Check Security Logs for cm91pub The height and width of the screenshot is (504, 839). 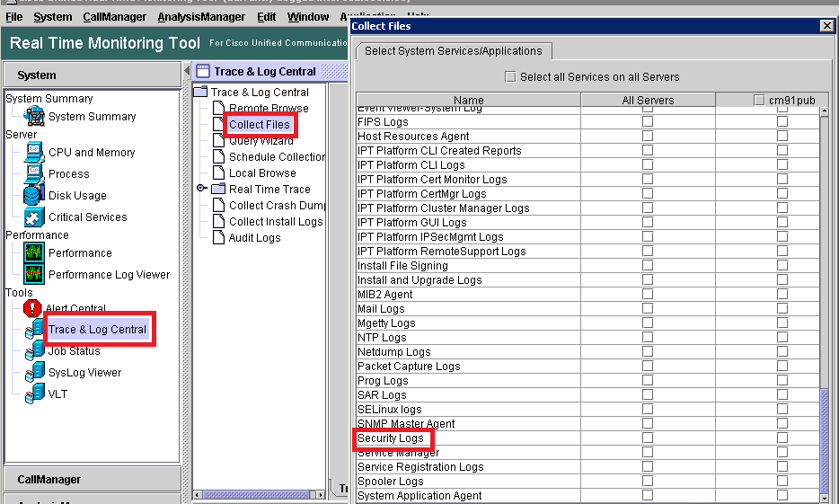(782, 438)
